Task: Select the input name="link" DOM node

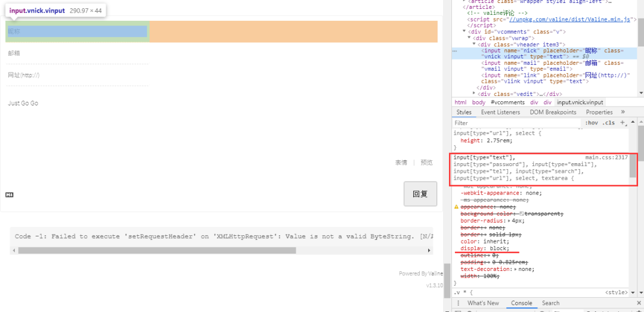Action: [x=556, y=79]
